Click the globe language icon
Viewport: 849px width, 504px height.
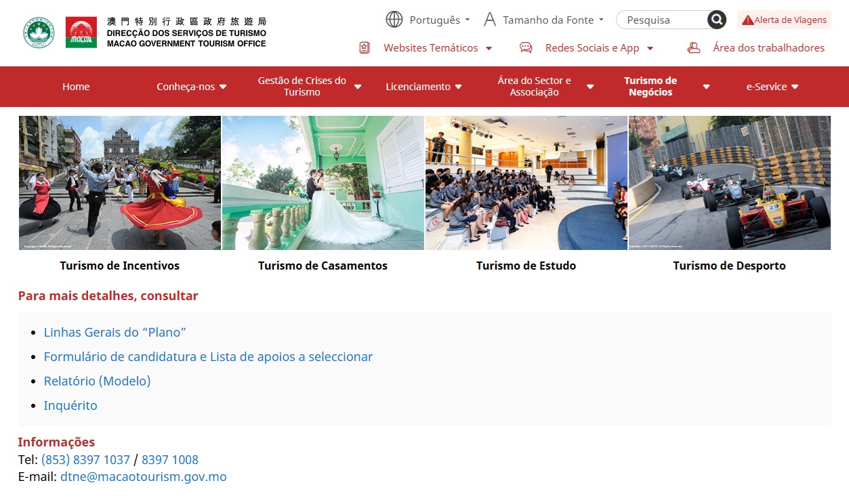coord(394,20)
